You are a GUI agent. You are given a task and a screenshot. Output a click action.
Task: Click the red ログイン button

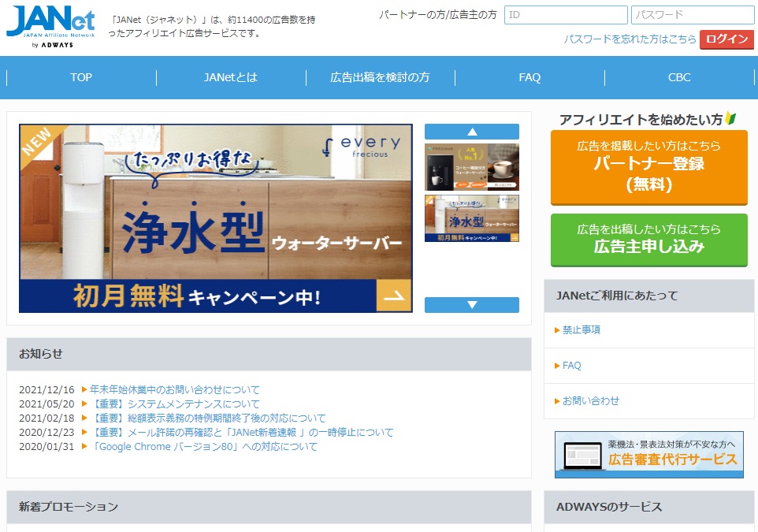click(x=726, y=39)
